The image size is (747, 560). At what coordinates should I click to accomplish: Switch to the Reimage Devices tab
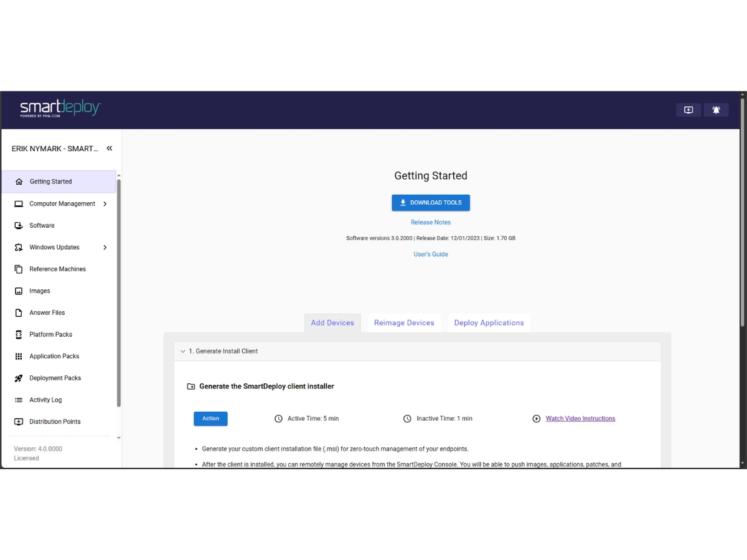(x=404, y=323)
